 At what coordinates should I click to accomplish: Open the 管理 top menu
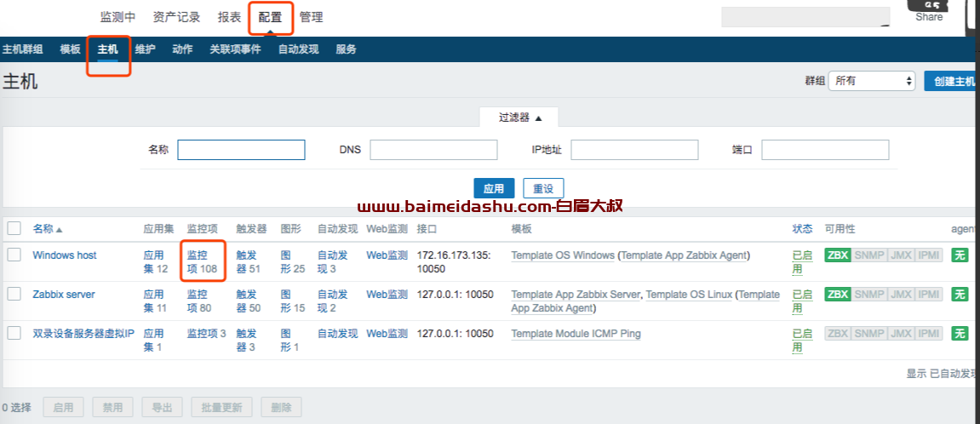[312, 18]
